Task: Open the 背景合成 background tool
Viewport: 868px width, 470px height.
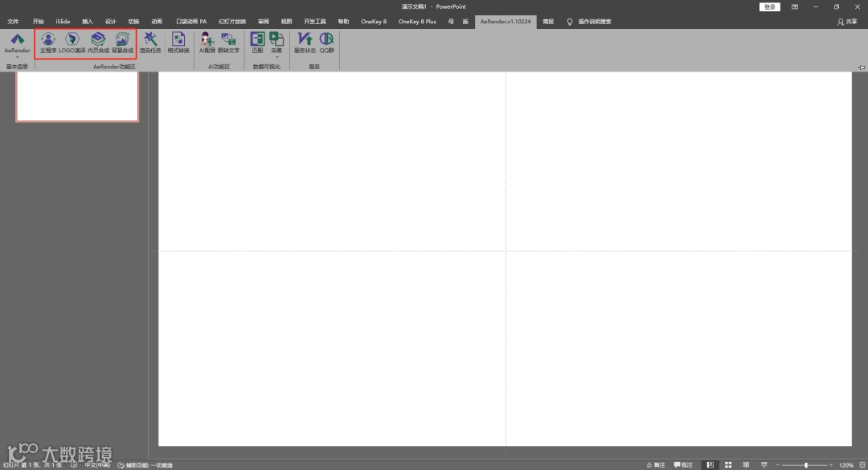Action: [x=122, y=43]
